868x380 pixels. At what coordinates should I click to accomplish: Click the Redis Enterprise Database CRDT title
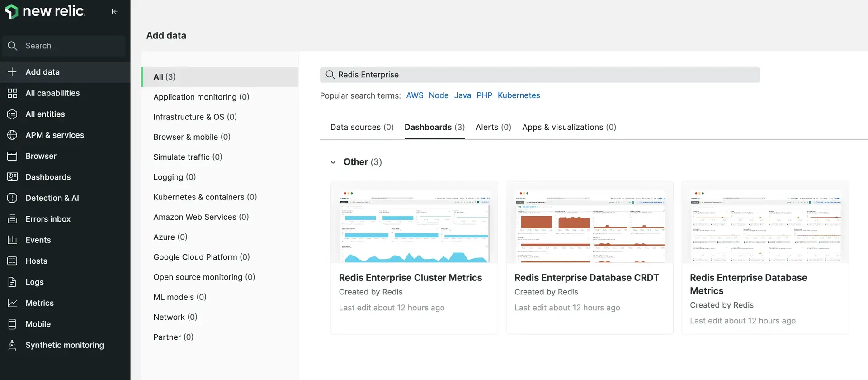click(x=586, y=278)
